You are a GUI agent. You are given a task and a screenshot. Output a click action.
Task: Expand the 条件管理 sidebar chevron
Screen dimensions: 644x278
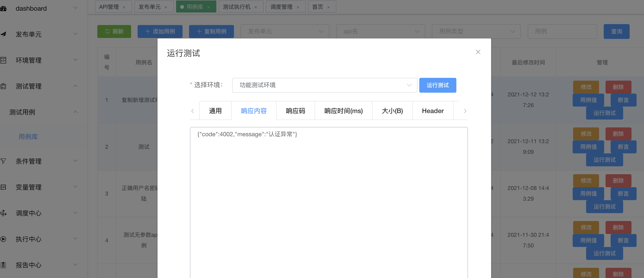[75, 161]
